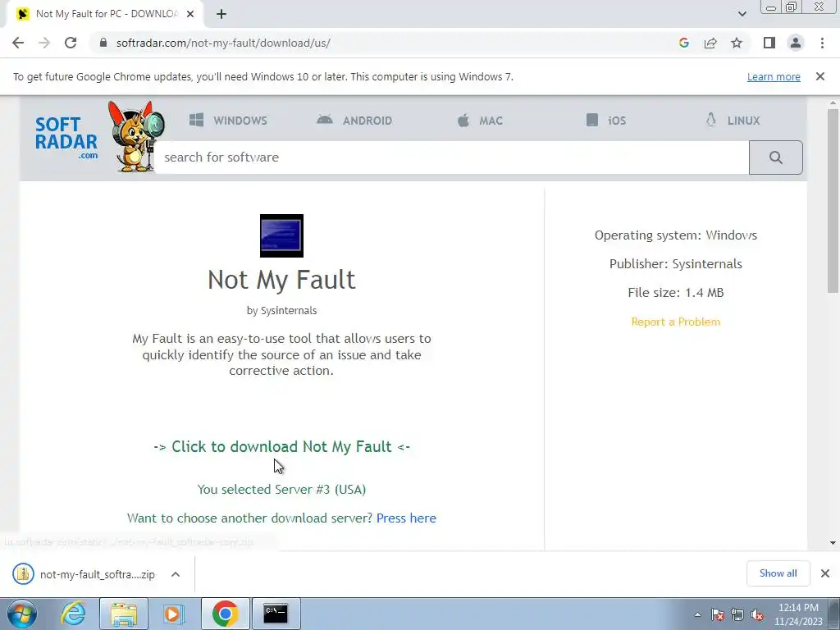Click the File size: 1.4 MB text
This screenshot has width=840, height=630.
(676, 293)
